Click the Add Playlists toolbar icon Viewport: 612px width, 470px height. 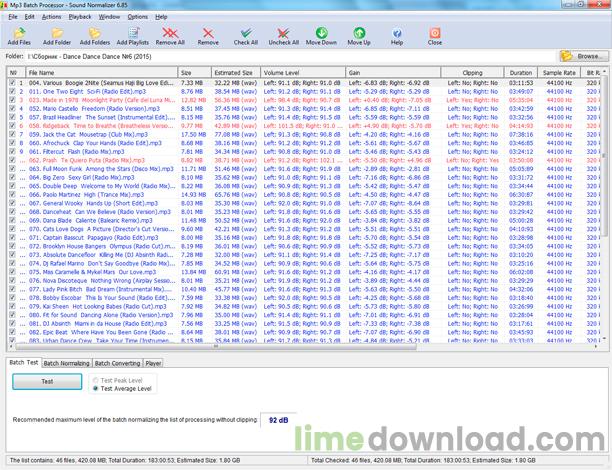133,36
